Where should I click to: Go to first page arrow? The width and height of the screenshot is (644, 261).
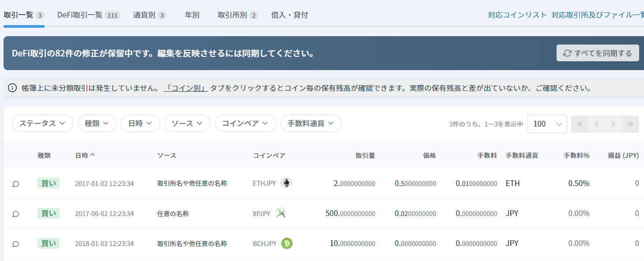[580, 124]
